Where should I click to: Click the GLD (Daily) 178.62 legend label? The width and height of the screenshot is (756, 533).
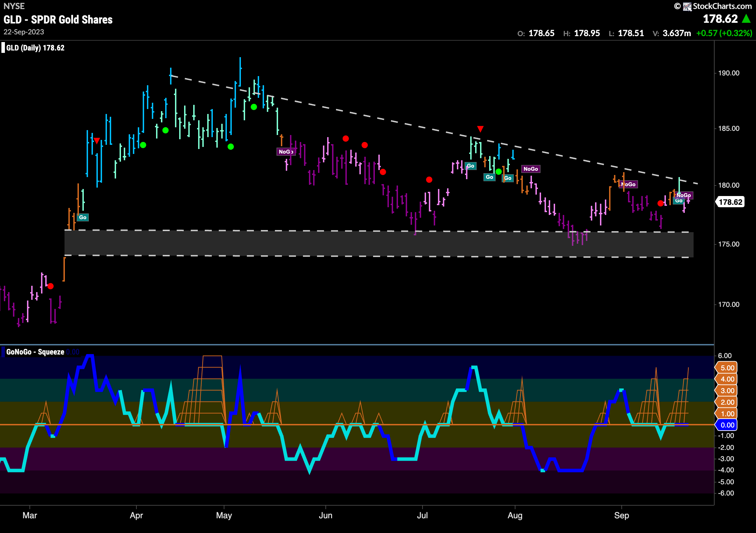tap(35, 48)
